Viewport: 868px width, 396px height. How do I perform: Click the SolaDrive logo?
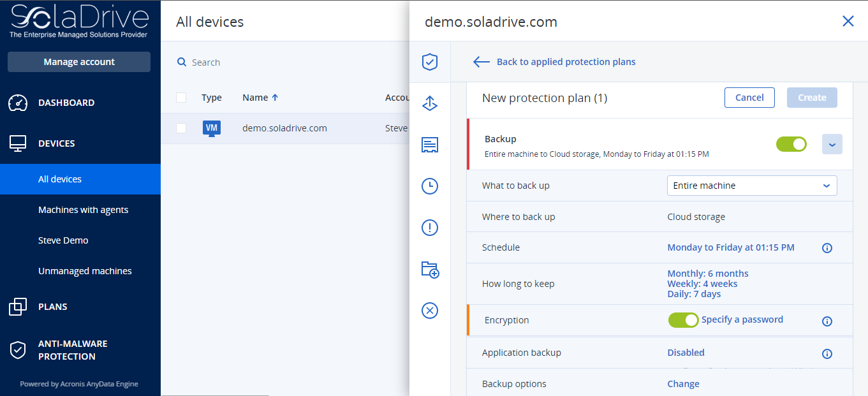point(79,22)
